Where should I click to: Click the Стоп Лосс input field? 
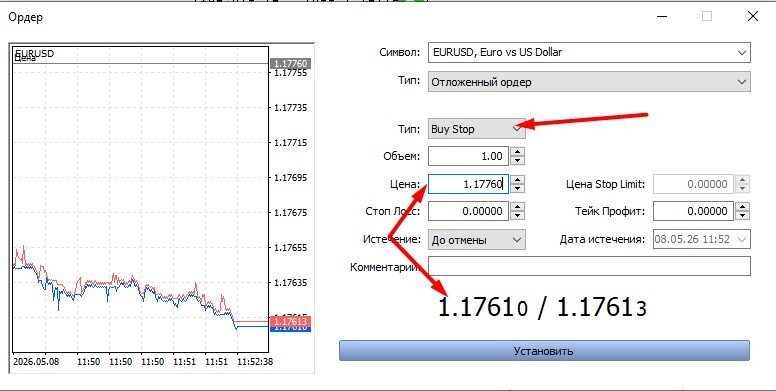pos(468,211)
